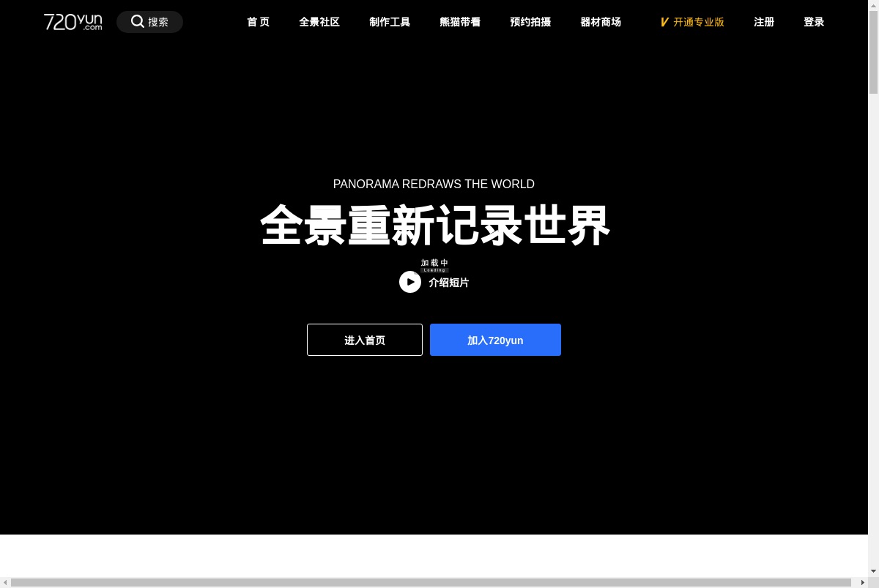Select 熊猫带看 in the nav bar
Viewport: 879px width, 588px height.
pyautogui.click(x=460, y=22)
